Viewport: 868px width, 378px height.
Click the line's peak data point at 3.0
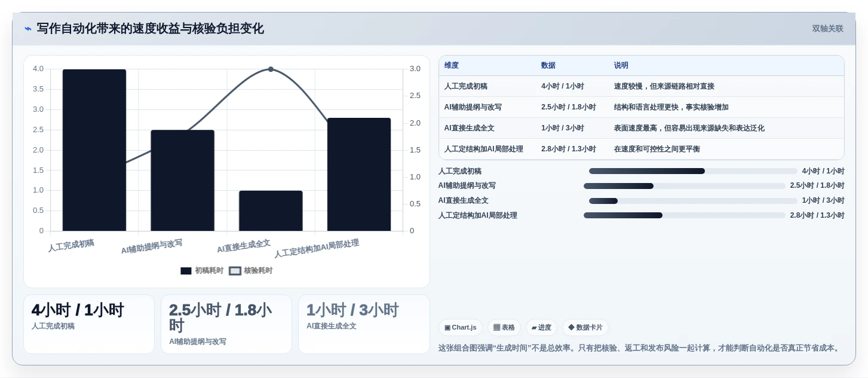tap(271, 69)
